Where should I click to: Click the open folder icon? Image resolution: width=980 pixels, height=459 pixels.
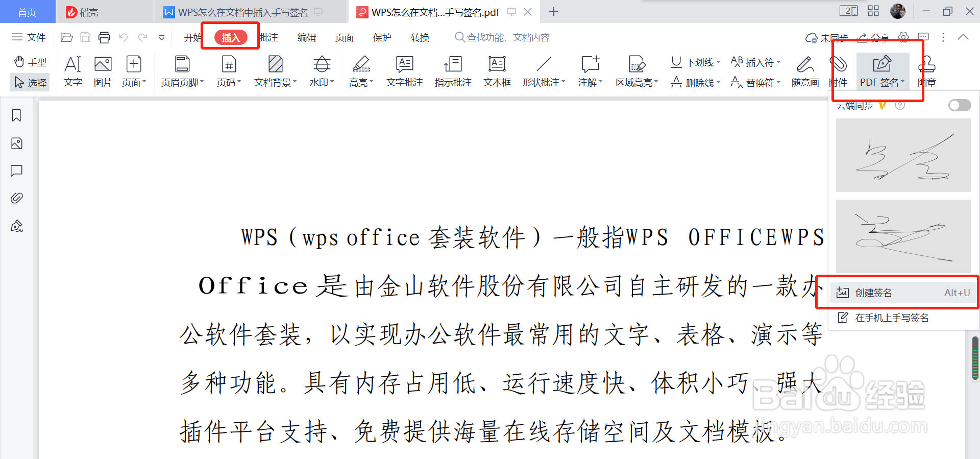coord(66,37)
